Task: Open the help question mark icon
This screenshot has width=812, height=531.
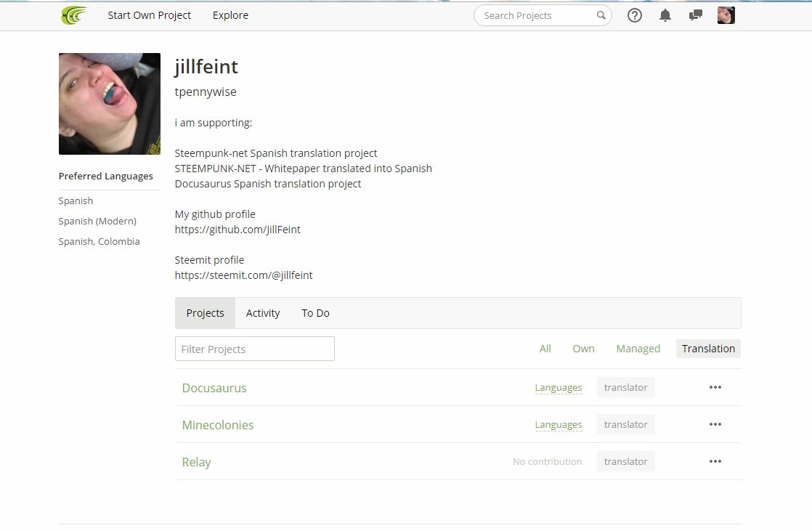Action: pos(634,15)
